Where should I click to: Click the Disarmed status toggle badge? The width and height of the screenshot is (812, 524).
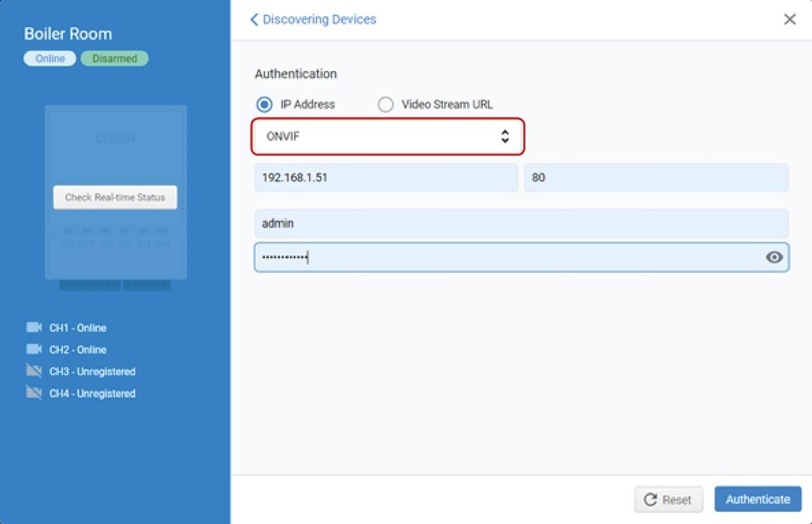(x=114, y=58)
